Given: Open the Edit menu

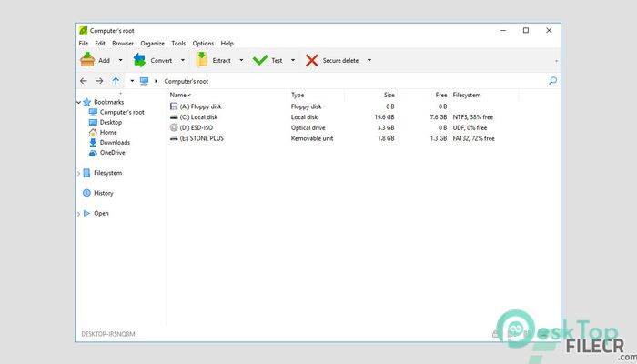Looking at the screenshot, I should coord(100,43).
